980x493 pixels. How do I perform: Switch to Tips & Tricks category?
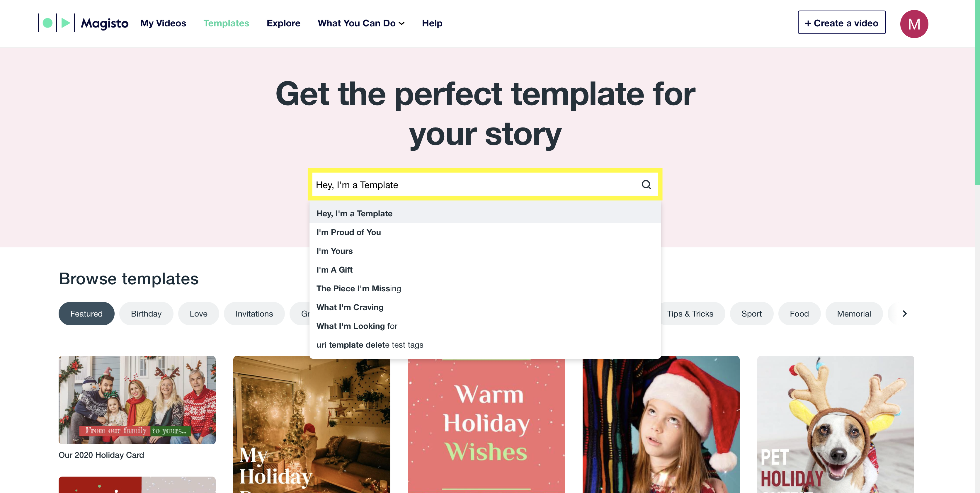690,313
